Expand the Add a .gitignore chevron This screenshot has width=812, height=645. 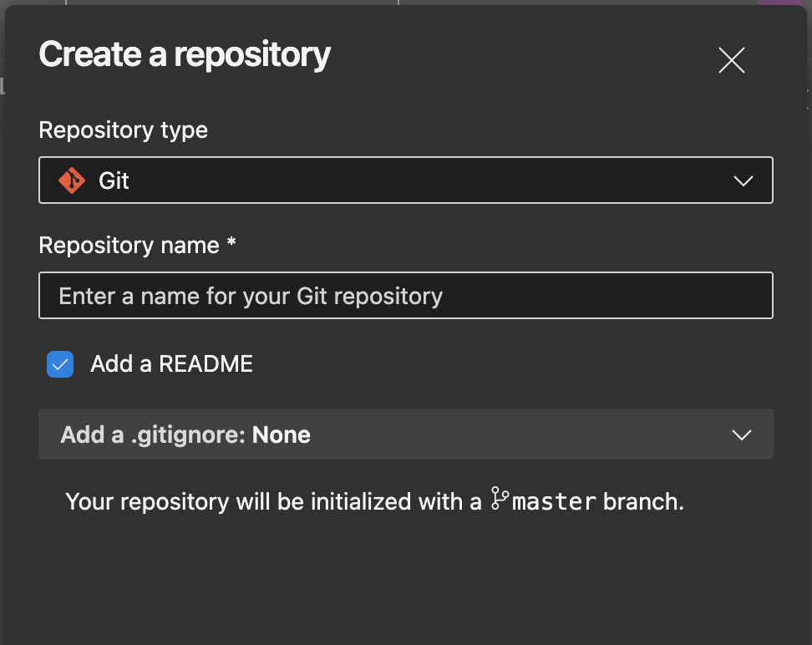[x=742, y=434]
